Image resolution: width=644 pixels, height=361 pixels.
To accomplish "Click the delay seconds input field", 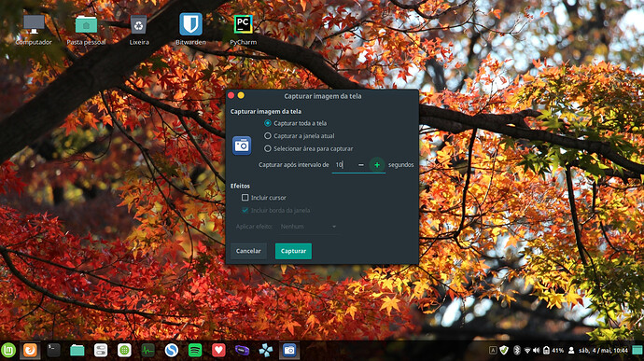I will [x=343, y=165].
